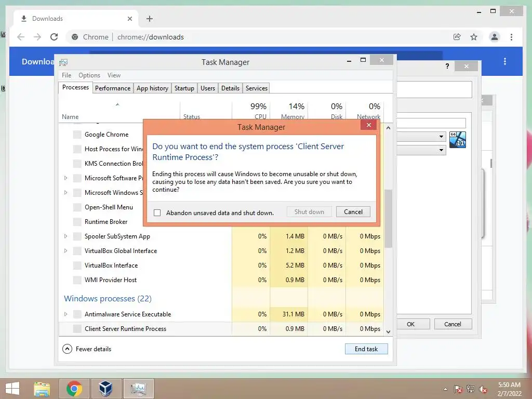
Task: Click the Runtime Broker process icon
Action: 77,222
